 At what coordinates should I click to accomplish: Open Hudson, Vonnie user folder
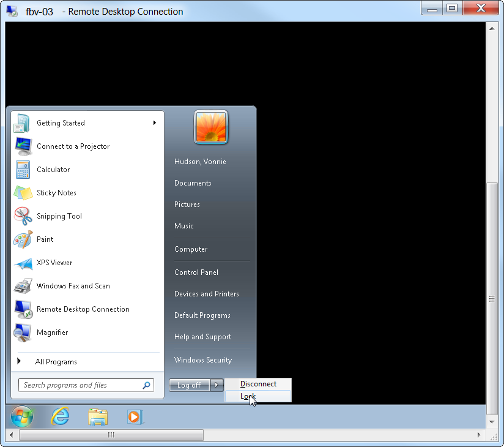[x=200, y=162]
